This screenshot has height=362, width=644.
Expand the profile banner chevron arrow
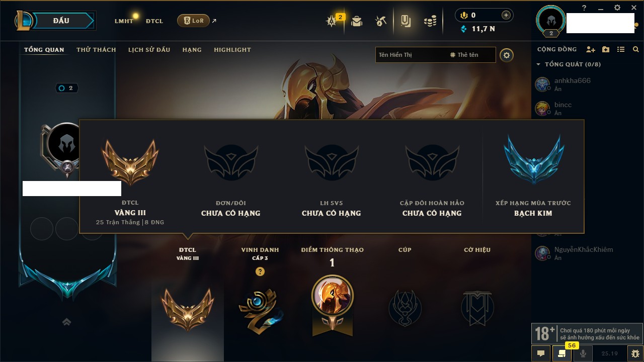pyautogui.click(x=66, y=322)
